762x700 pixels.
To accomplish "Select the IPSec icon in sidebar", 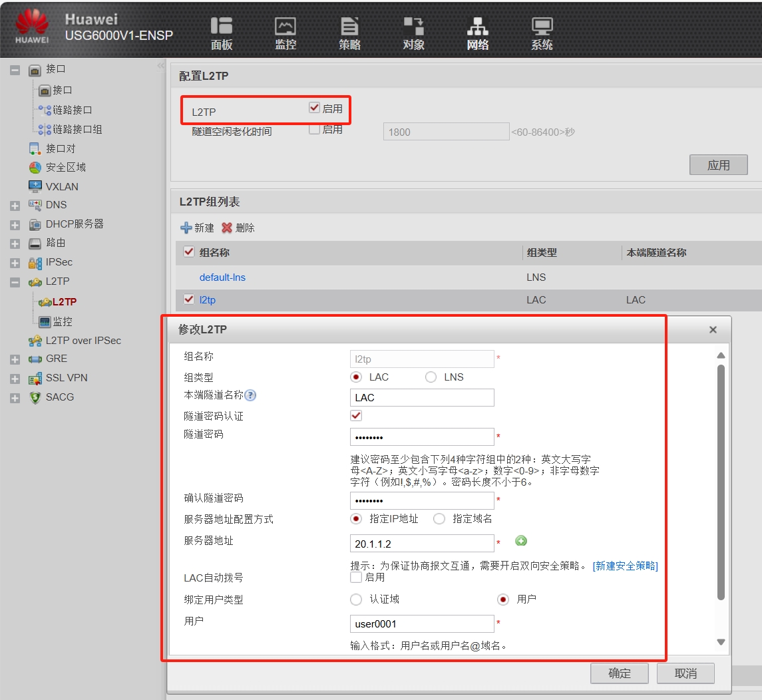I will pyautogui.click(x=35, y=263).
